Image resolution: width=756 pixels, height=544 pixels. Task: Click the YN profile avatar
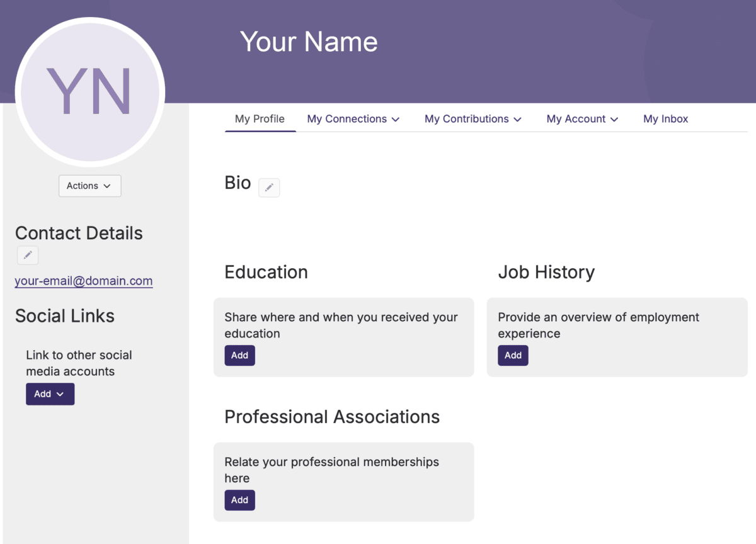tap(89, 92)
